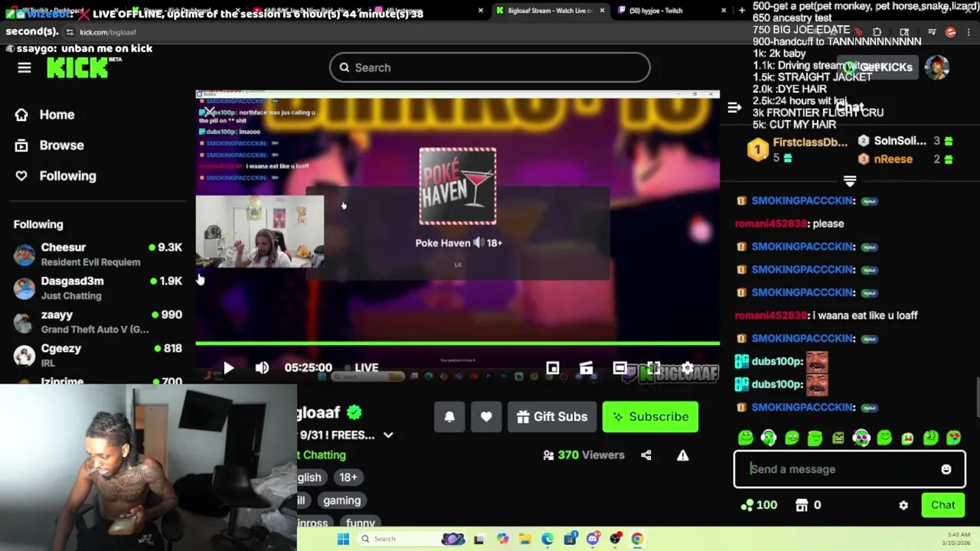Open the video player settings gear
Viewport: 980px width, 551px height.
[x=688, y=368]
